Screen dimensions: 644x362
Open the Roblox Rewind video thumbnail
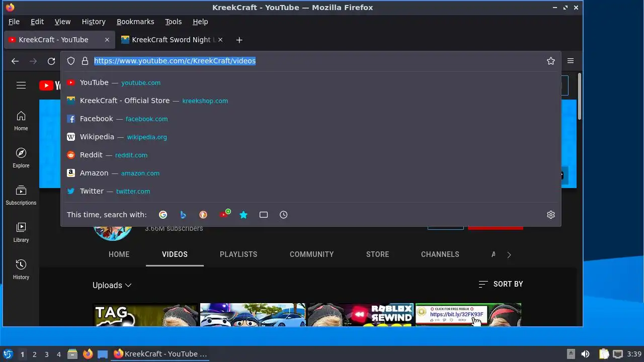pos(360,315)
